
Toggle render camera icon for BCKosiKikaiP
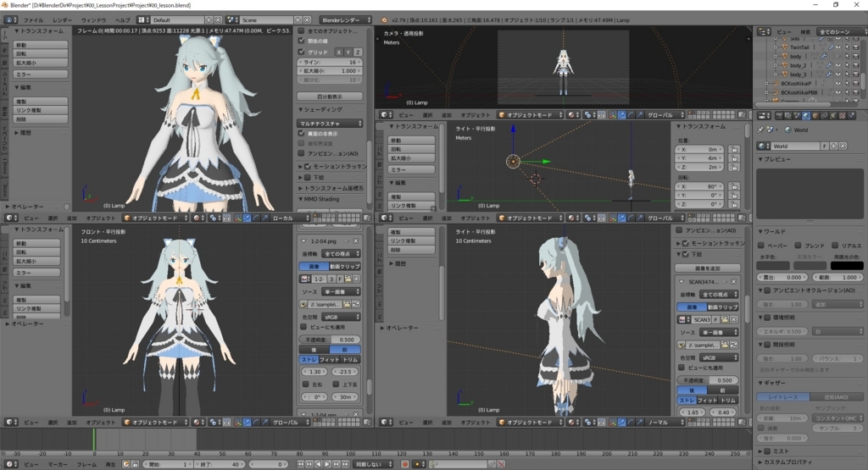point(856,84)
